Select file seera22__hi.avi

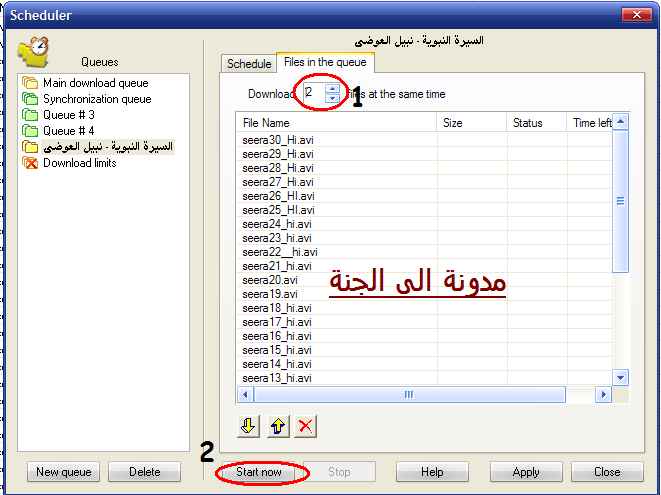280,252
